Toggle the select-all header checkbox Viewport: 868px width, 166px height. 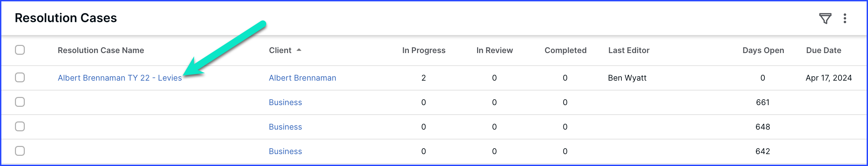[x=20, y=50]
